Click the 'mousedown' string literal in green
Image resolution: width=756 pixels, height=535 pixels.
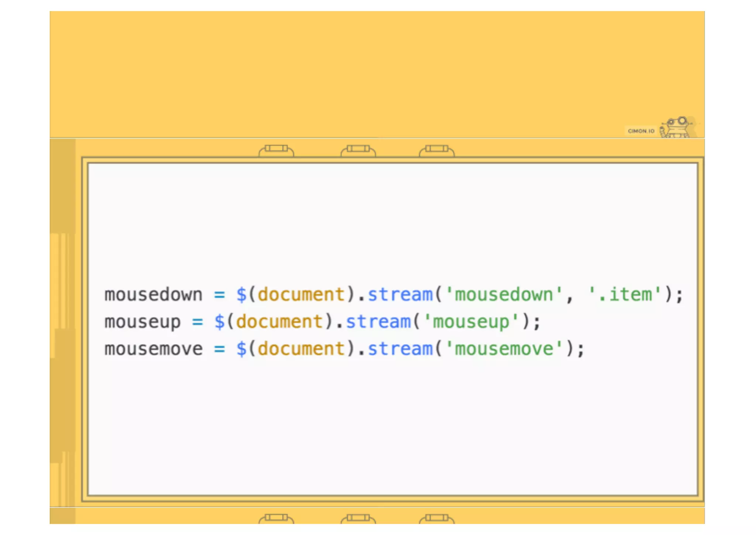pyautogui.click(x=504, y=295)
